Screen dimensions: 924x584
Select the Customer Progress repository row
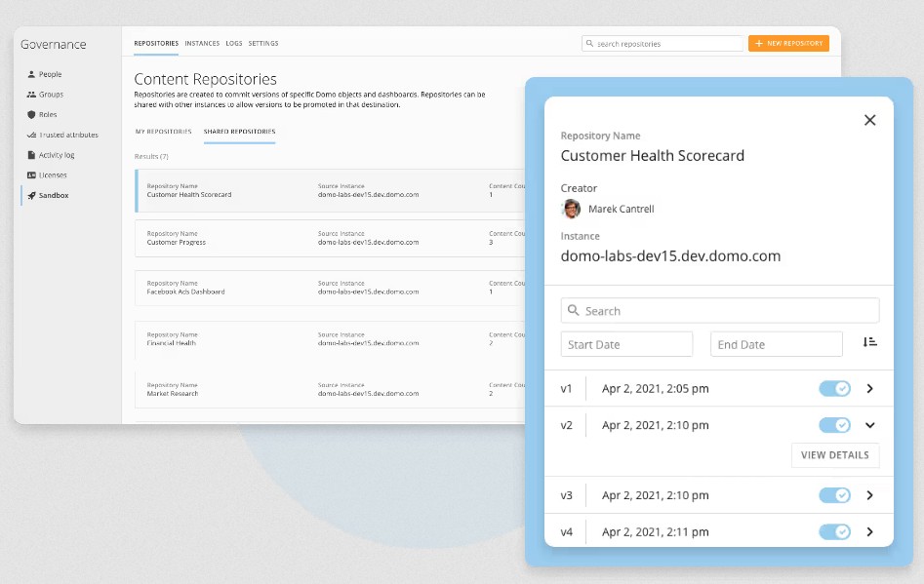[330, 239]
